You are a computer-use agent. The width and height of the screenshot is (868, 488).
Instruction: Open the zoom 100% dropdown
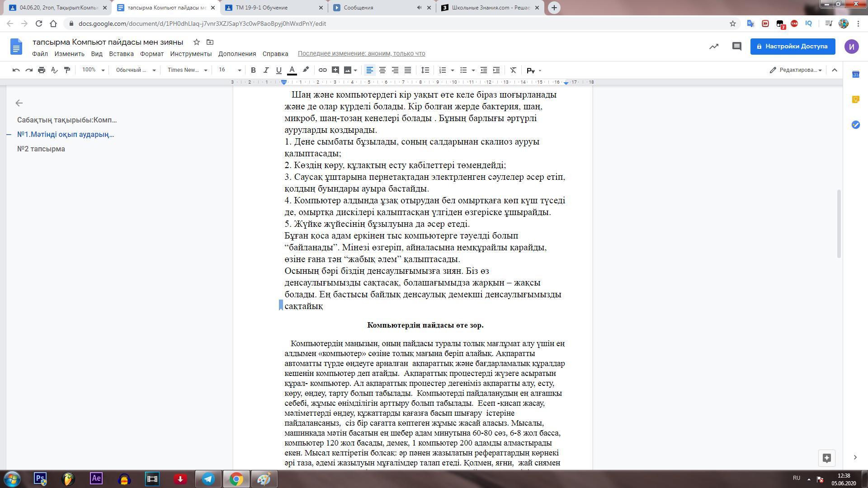tap(93, 70)
